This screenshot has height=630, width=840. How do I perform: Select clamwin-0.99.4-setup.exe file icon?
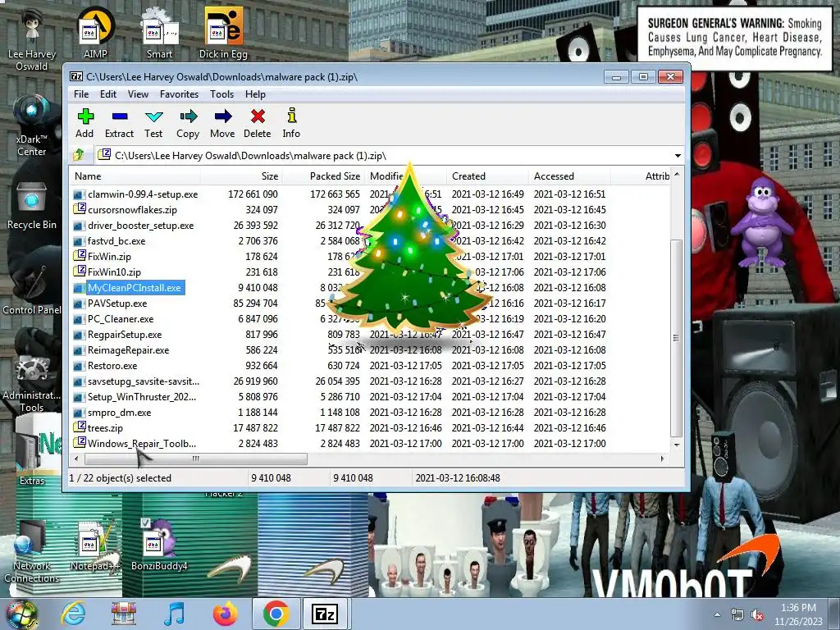coord(80,194)
